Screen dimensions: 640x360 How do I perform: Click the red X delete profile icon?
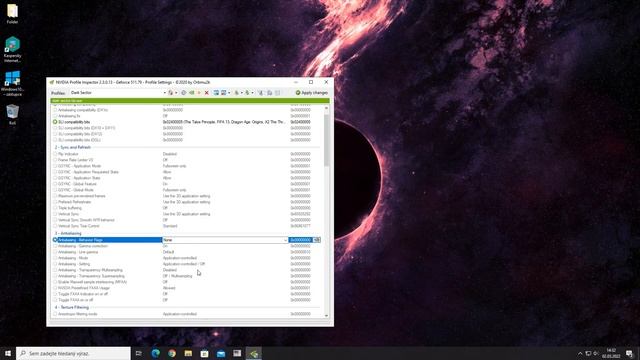(x=207, y=93)
